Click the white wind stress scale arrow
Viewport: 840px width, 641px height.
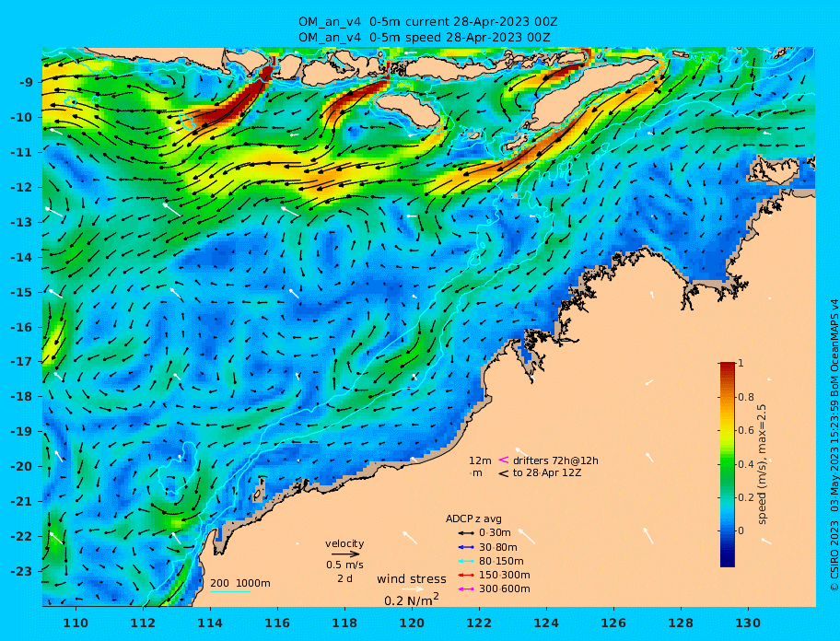click(x=413, y=589)
